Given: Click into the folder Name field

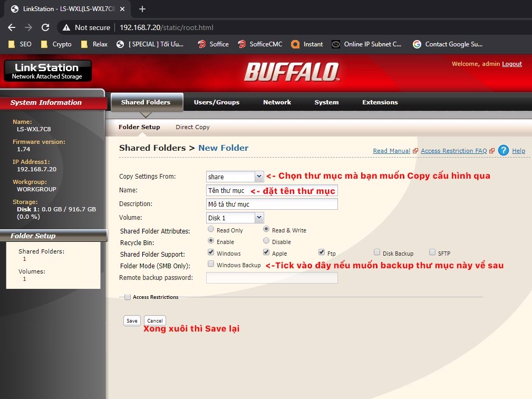Looking at the screenshot, I should 272,190.
